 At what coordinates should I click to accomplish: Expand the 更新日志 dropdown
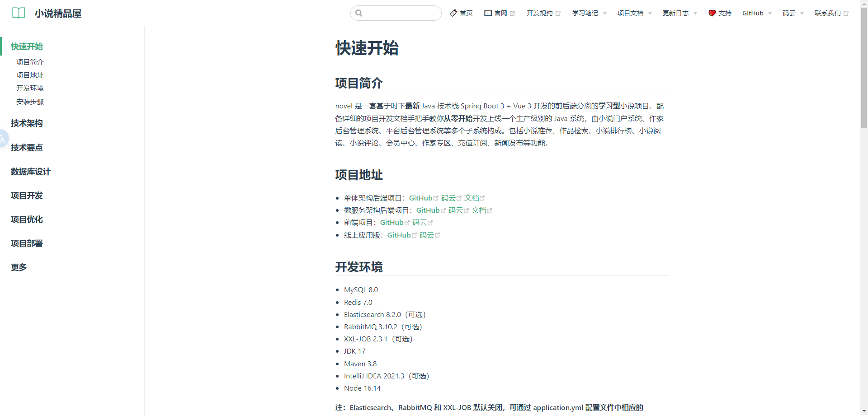click(x=676, y=13)
